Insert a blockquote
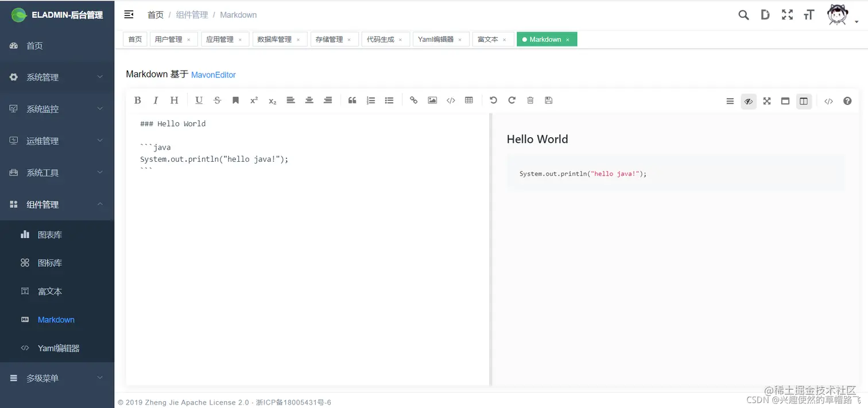 coord(352,100)
